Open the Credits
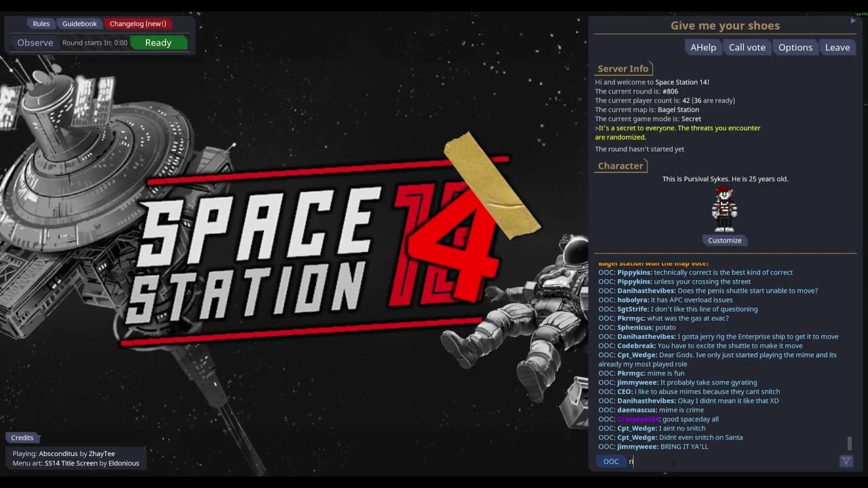The height and width of the screenshot is (488, 868). pyautogui.click(x=22, y=438)
